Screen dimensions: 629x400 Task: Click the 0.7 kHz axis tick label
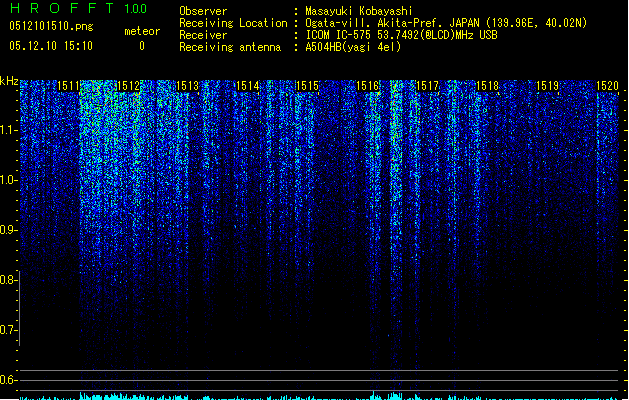coord(8,330)
